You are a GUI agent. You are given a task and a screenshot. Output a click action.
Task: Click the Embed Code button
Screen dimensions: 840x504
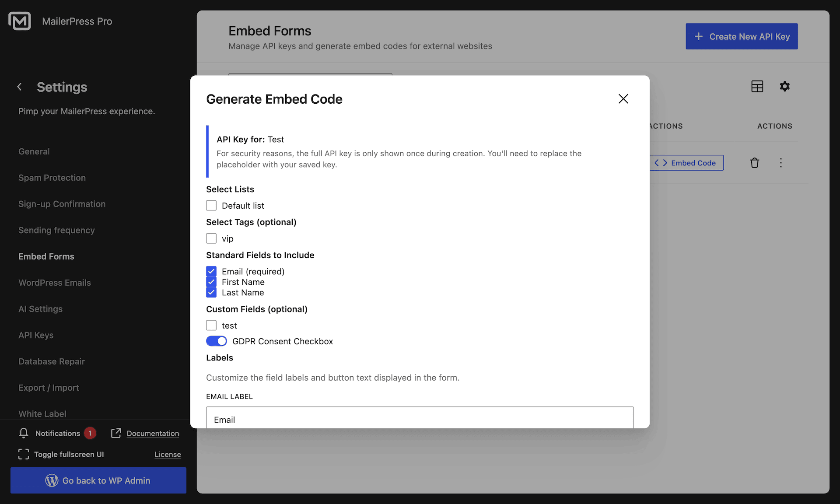pyautogui.click(x=686, y=163)
